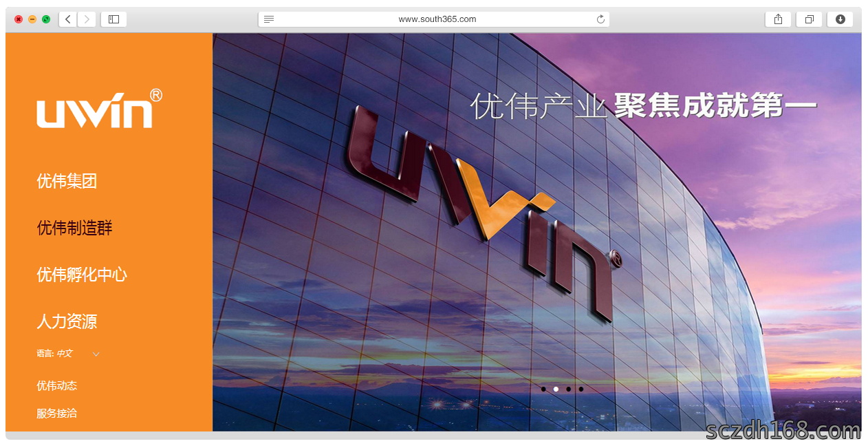
Task: Open the 优伟动态 link
Action: click(57, 386)
